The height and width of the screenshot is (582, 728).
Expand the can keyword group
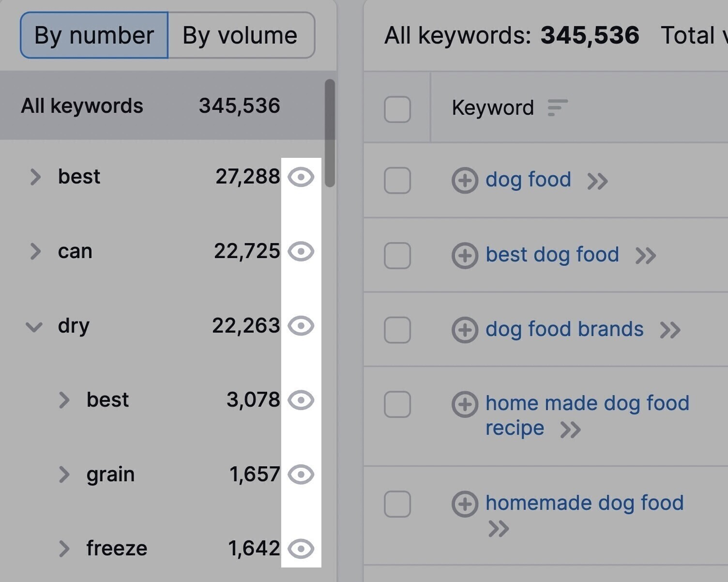click(x=35, y=252)
